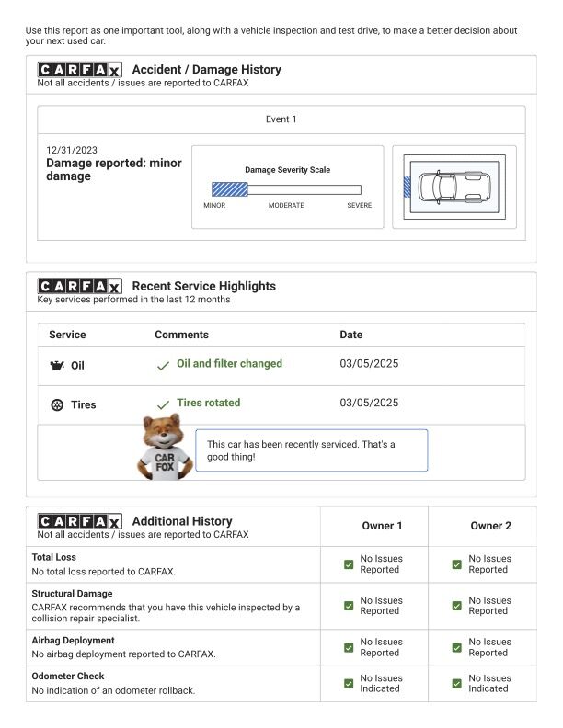Click the CARFAX logo beside Additional History
This screenshot has width=563, height=728.
coord(79,521)
